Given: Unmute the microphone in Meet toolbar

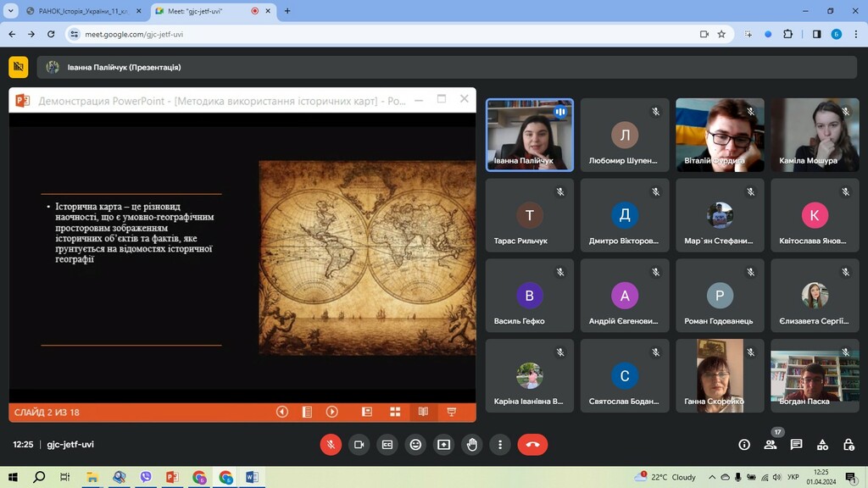Looking at the screenshot, I should [x=331, y=444].
